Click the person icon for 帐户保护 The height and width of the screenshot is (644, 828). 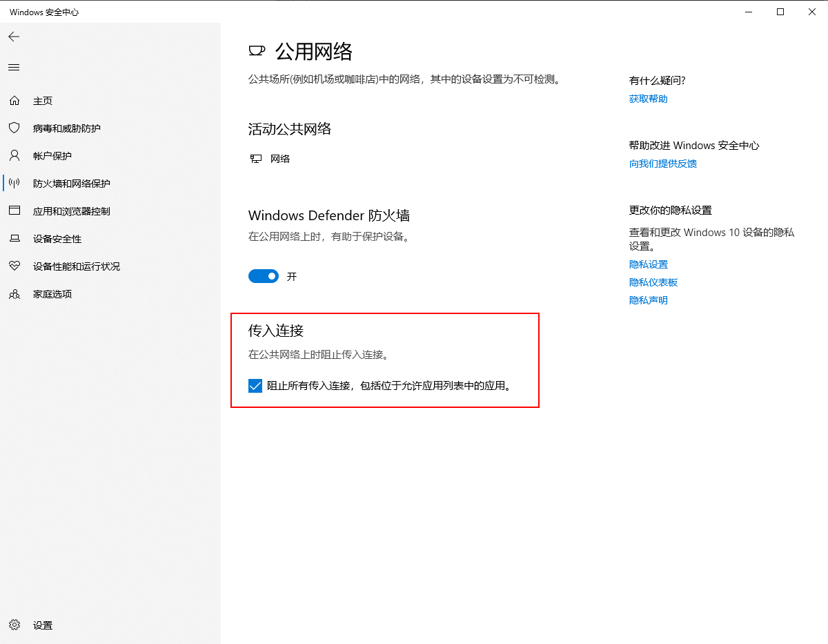(14, 156)
